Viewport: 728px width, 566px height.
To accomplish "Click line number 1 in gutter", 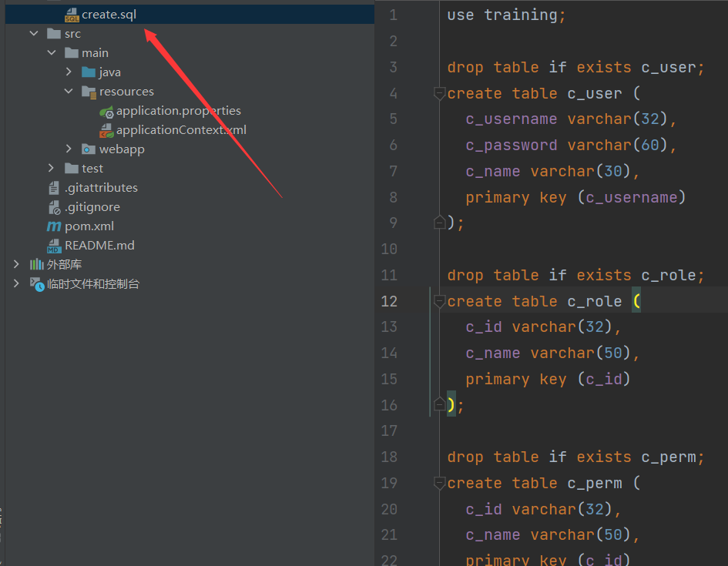I will pyautogui.click(x=393, y=15).
